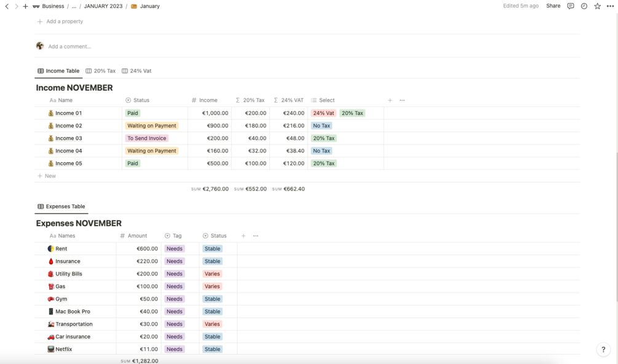Open the January page breadcrumb
The image size is (618, 364).
pos(146,6)
